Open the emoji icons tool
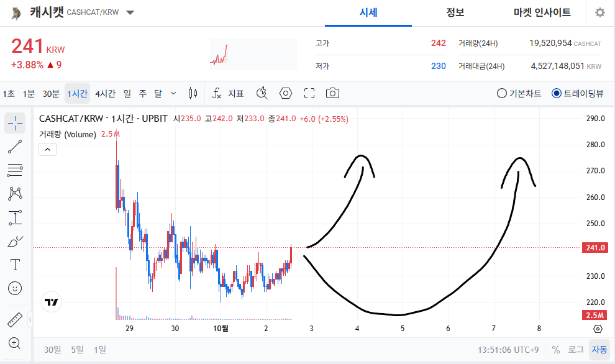615x364 pixels. 15,288
